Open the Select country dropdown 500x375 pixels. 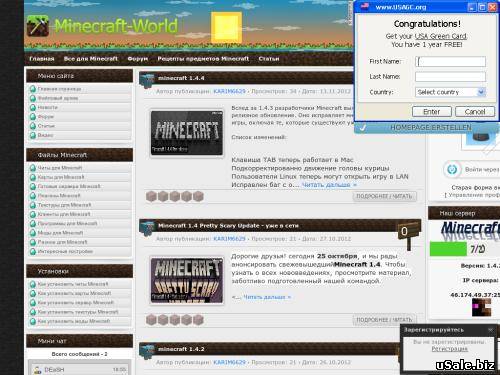tap(450, 92)
